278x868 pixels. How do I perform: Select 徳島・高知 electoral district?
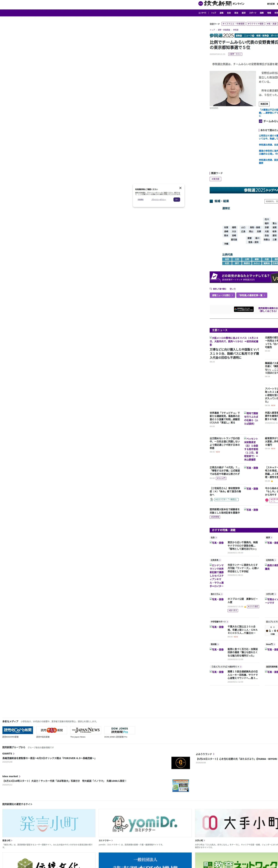point(253,242)
